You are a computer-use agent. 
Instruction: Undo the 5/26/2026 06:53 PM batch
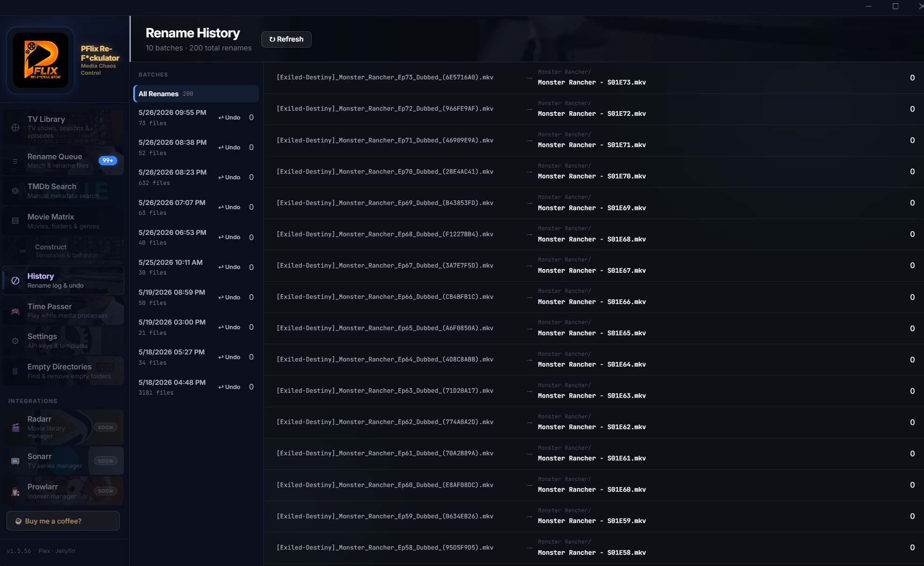click(x=229, y=237)
